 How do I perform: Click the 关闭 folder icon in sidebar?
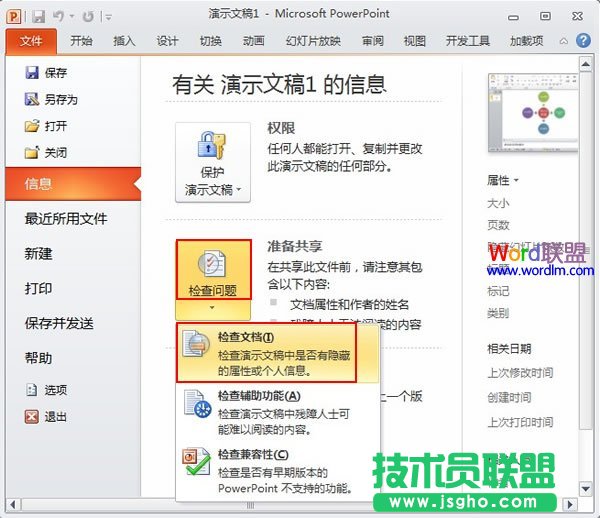(x=32, y=152)
